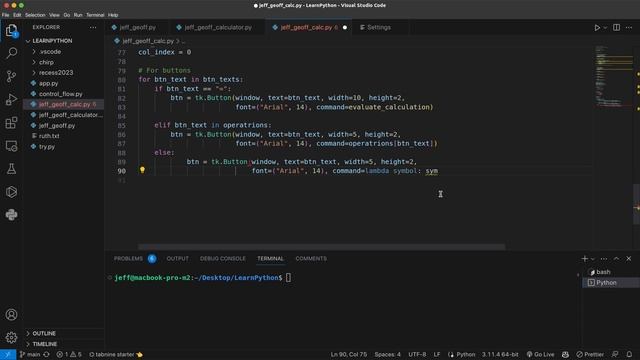Open the DEBUG CONSOLE panel tab
The width and height of the screenshot is (640, 360).
(223, 259)
